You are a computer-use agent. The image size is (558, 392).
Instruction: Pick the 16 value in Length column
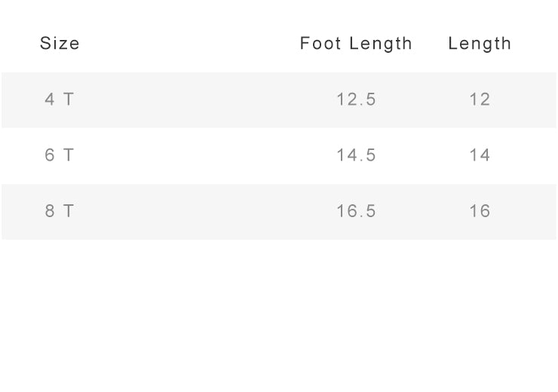pos(480,211)
